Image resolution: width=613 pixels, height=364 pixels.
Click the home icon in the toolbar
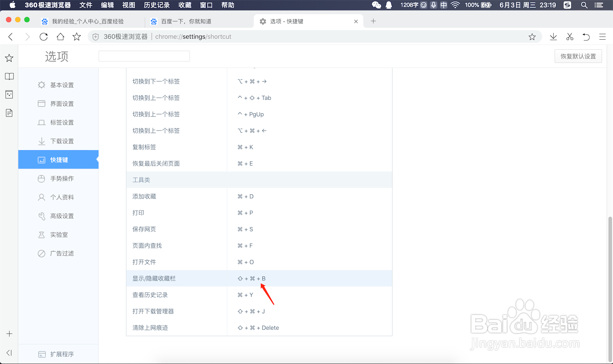(60, 36)
